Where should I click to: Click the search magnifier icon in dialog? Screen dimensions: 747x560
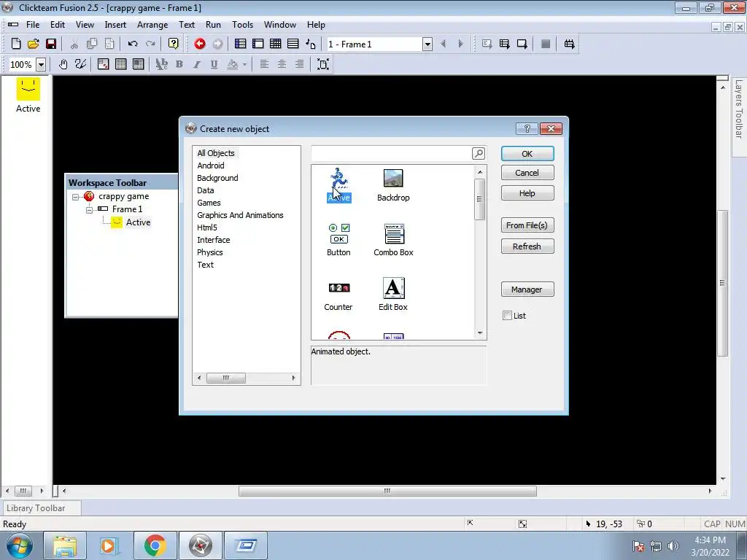click(479, 153)
